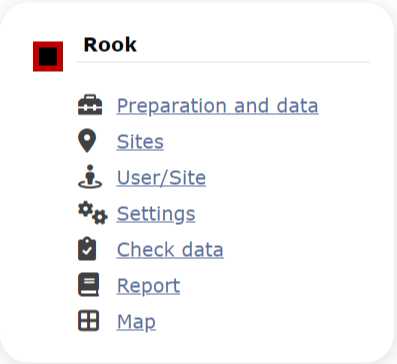Click the Rook heading text
The height and width of the screenshot is (364, 397).
point(110,45)
